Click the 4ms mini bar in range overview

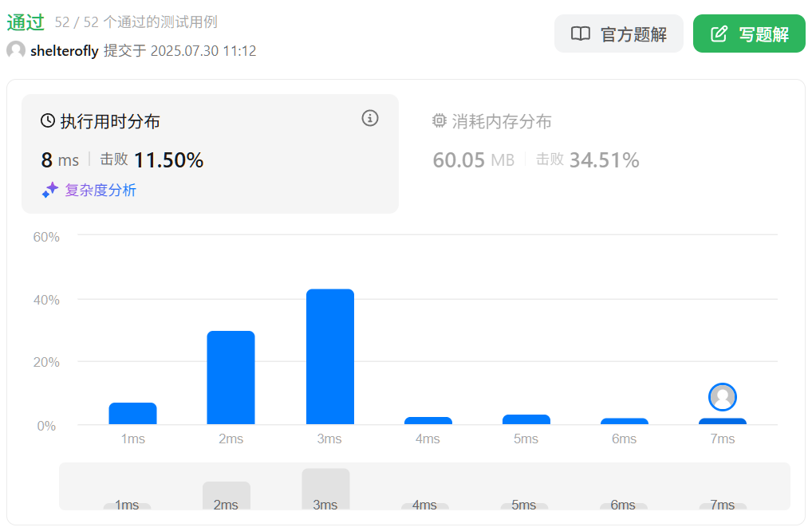(424, 506)
